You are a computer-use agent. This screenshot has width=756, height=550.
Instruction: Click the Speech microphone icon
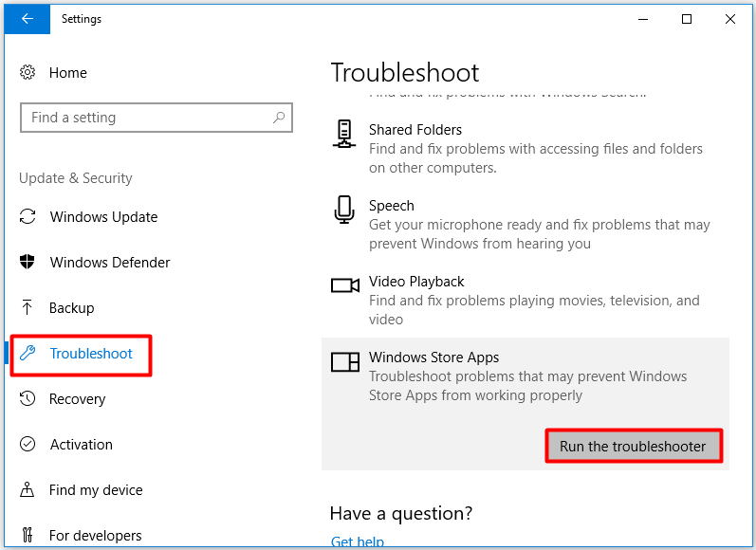point(344,210)
